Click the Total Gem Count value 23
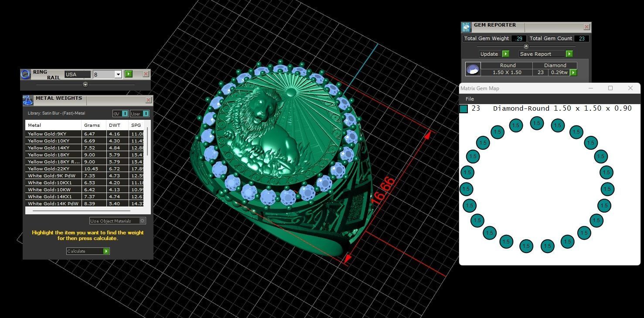Screen dimensions: 644x318 click(582, 38)
